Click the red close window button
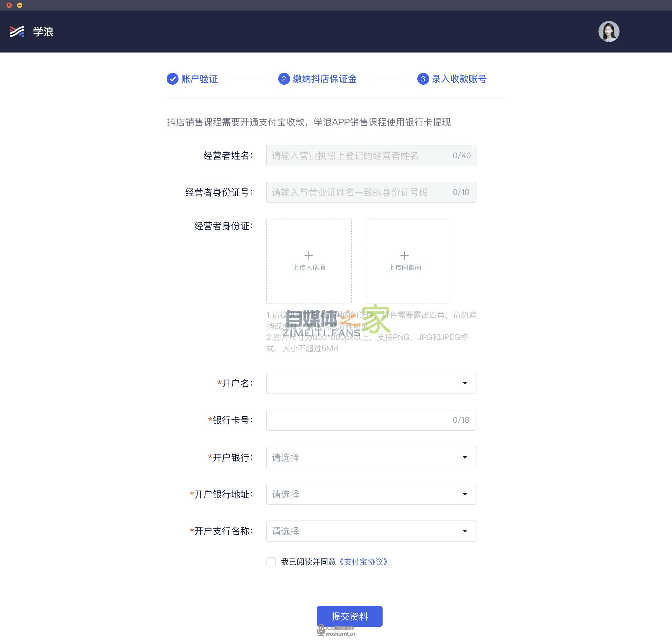This screenshot has height=640, width=672. tap(9, 5)
